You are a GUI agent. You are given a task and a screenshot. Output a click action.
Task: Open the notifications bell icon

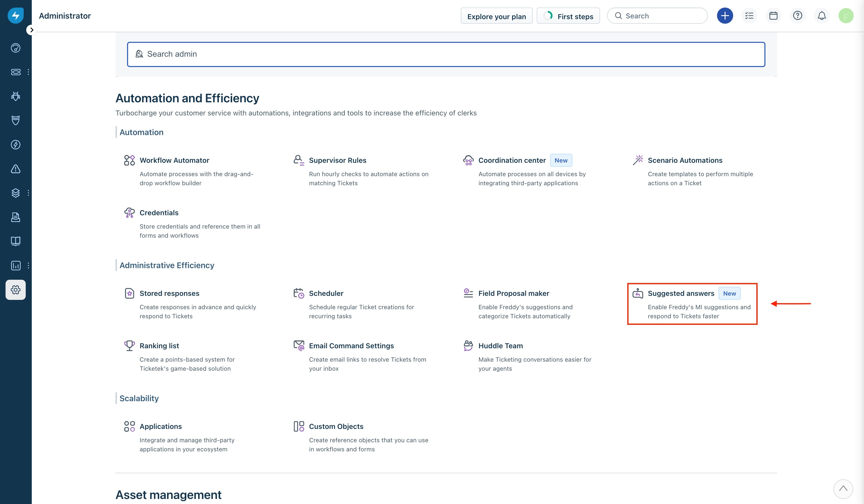[822, 16]
